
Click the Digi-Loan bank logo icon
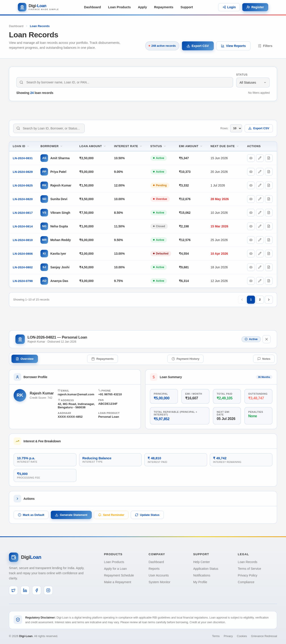(x=22, y=7)
